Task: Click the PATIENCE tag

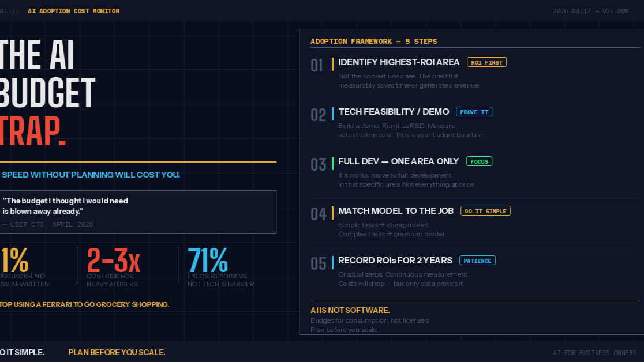Action: pos(477,261)
